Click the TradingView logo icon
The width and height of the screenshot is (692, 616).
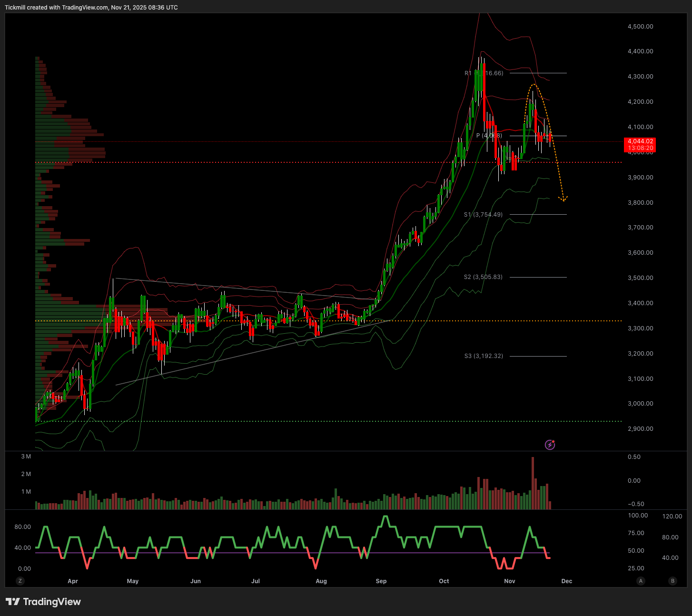pyautogui.click(x=13, y=602)
